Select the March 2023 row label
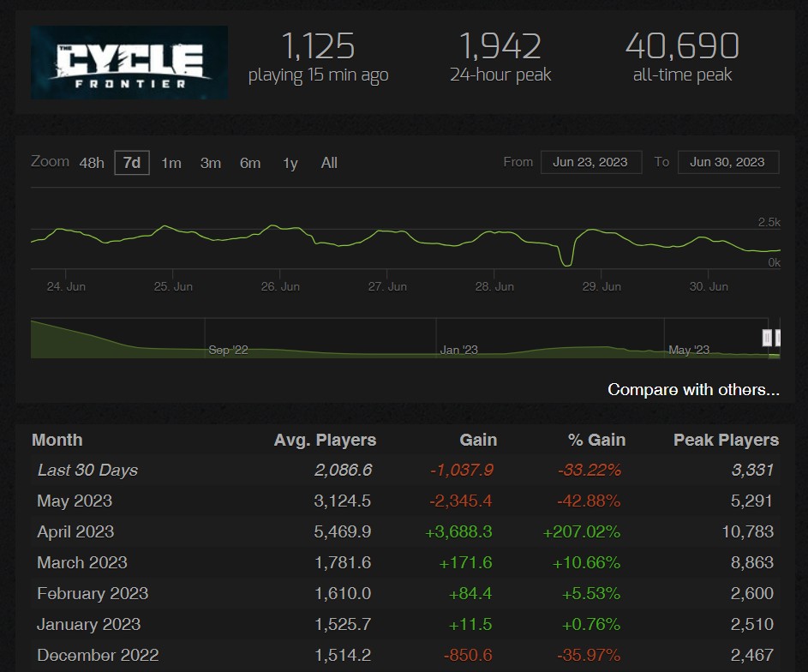This screenshot has height=672, width=808. point(82,563)
